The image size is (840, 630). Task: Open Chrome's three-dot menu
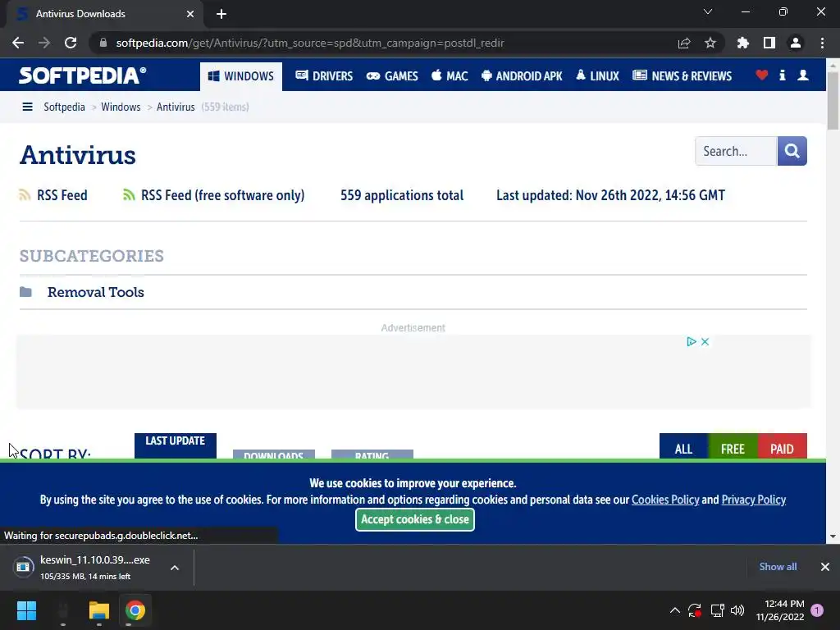[x=822, y=43]
